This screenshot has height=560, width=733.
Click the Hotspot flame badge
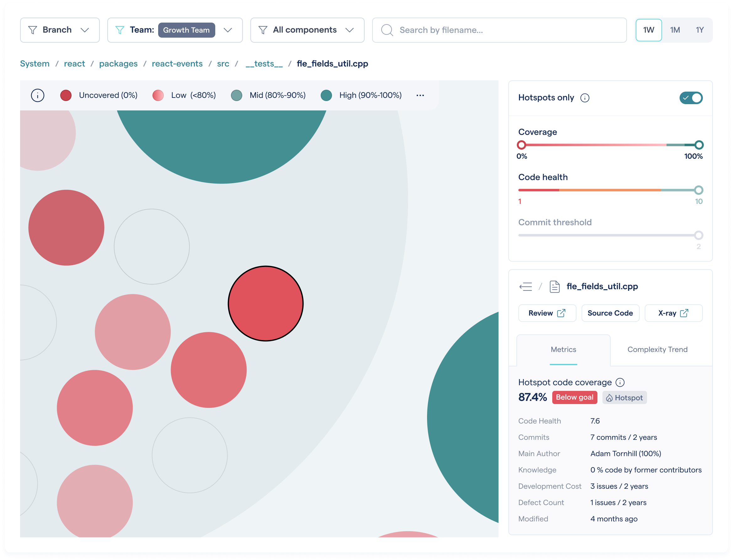pos(624,397)
